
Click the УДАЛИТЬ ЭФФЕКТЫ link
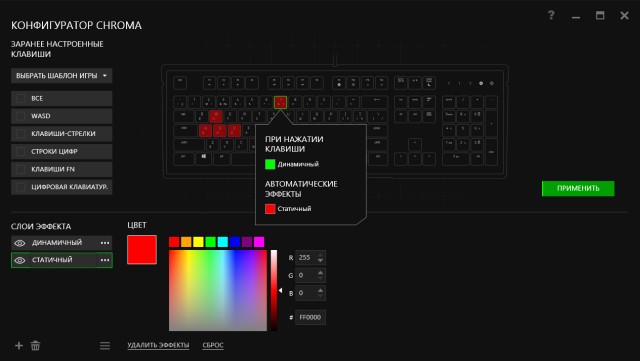point(158,345)
